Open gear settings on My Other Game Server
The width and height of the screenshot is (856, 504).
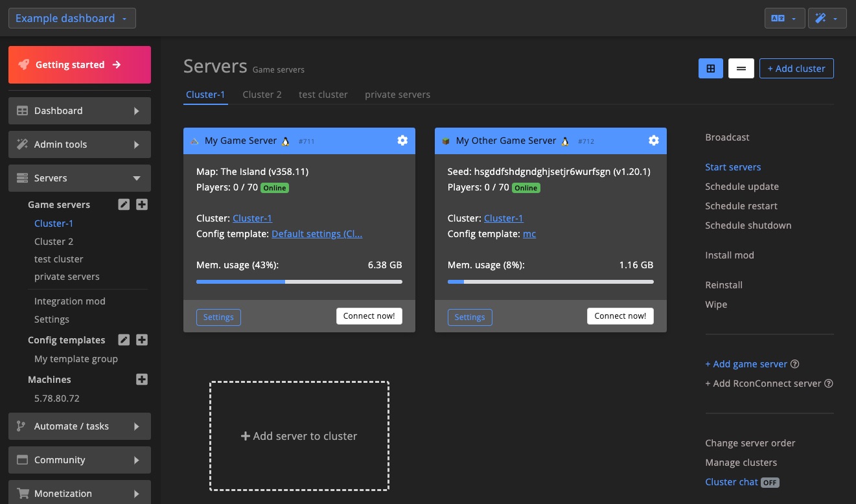coord(654,141)
